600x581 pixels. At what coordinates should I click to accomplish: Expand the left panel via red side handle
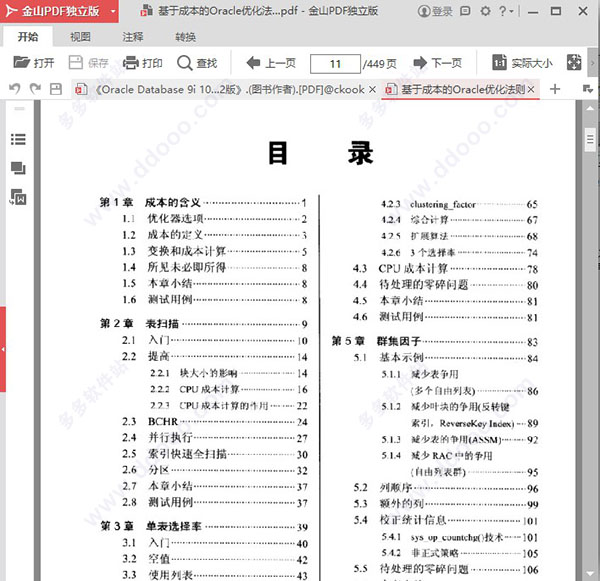3,349
